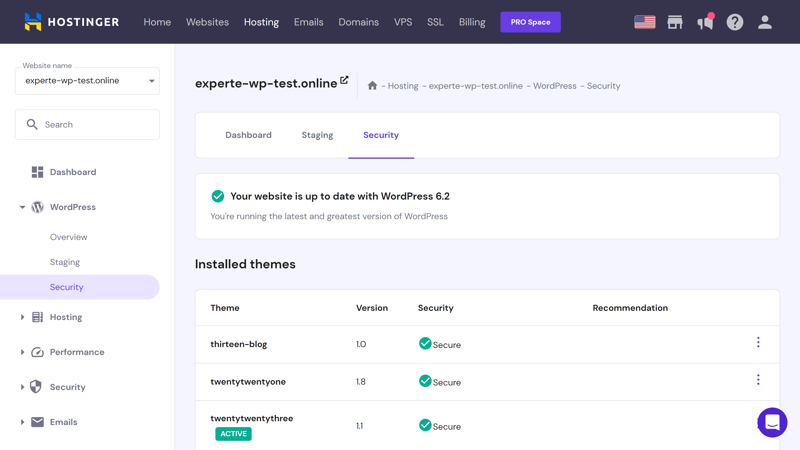Open external link icon next to experte-wp-test.online
The height and width of the screenshot is (450, 800).
coord(344,80)
